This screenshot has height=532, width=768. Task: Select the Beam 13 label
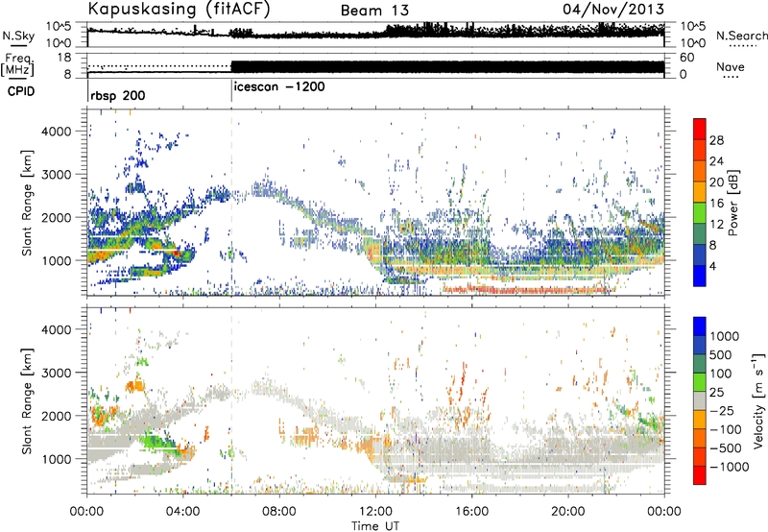coord(374,11)
